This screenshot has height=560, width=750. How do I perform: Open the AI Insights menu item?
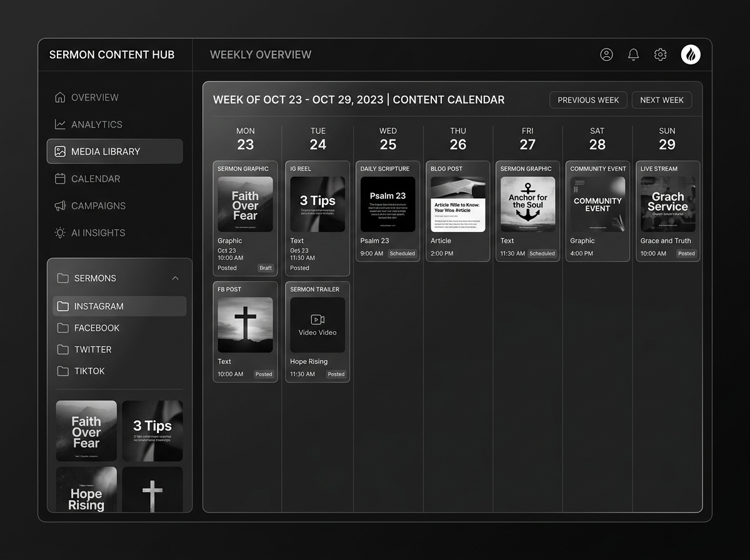(x=114, y=232)
